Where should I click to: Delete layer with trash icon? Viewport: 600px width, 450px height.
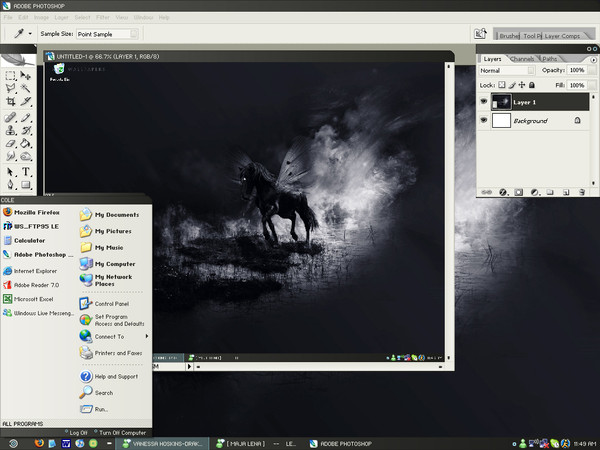pyautogui.click(x=582, y=192)
